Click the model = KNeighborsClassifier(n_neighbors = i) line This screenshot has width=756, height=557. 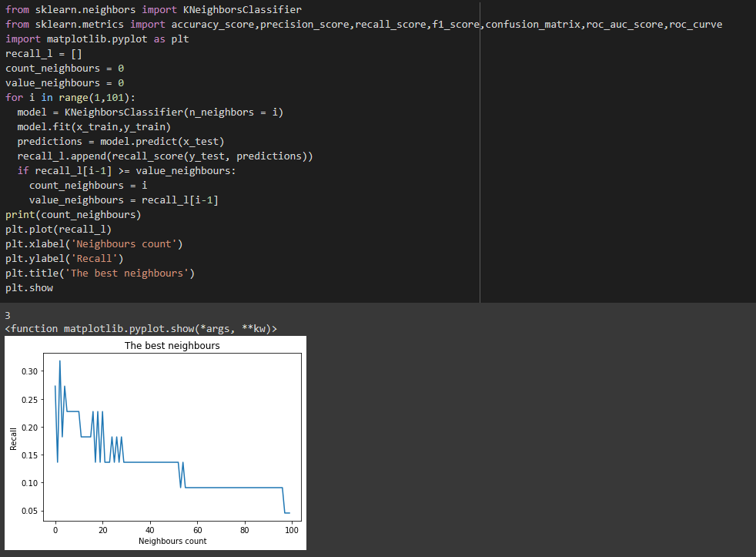(150, 112)
